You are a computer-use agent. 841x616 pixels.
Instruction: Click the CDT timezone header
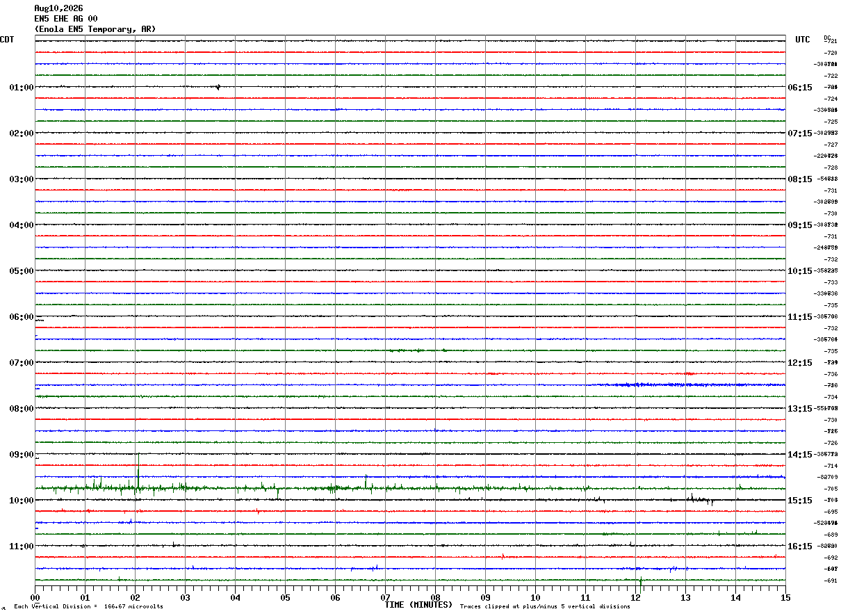coord(7,40)
